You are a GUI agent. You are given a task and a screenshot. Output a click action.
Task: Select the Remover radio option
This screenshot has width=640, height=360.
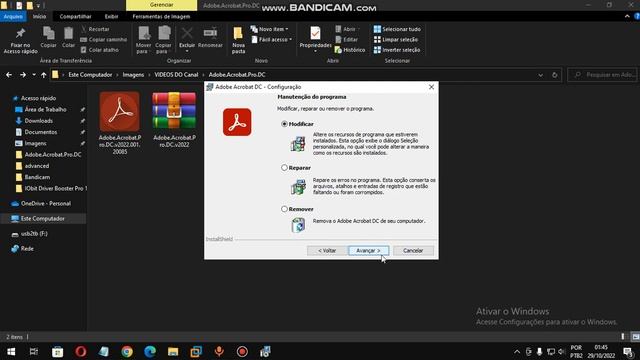point(284,209)
